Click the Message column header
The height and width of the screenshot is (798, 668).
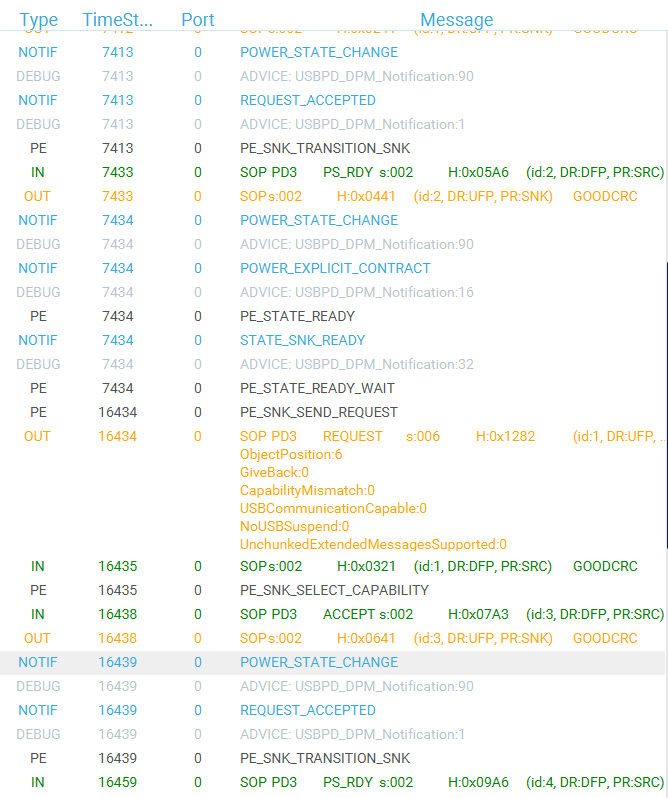click(x=456, y=19)
